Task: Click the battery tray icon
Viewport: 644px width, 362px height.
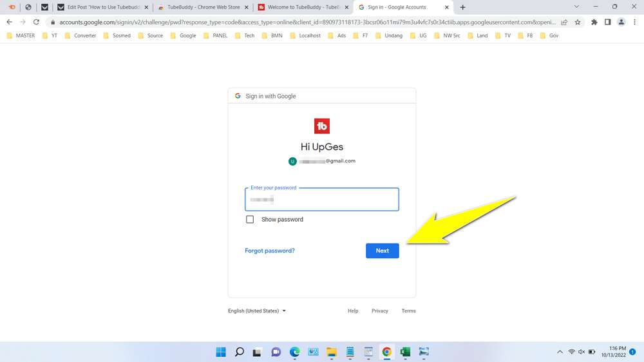Action: pyautogui.click(x=592, y=352)
